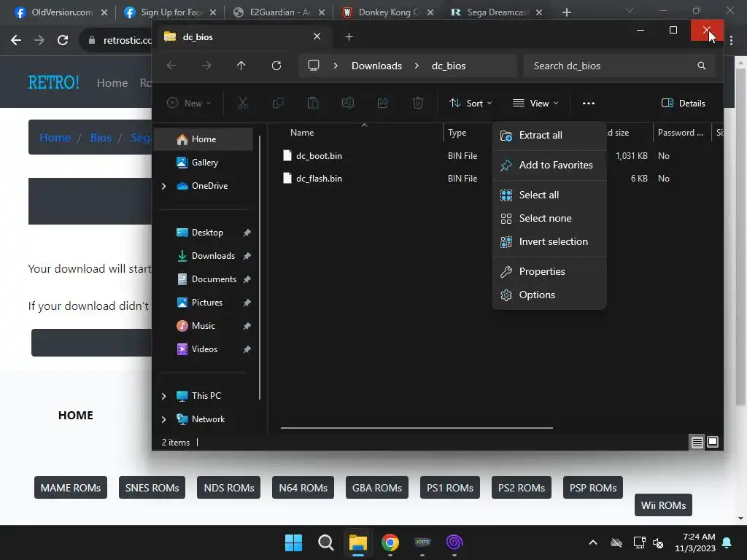Go forward with Explorer's forward arrow
The width and height of the screenshot is (747, 560).
click(x=206, y=65)
